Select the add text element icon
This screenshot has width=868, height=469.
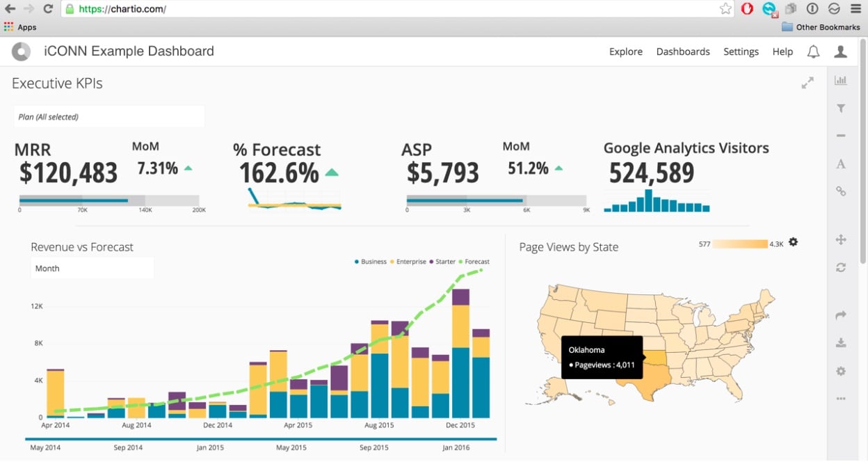[841, 164]
